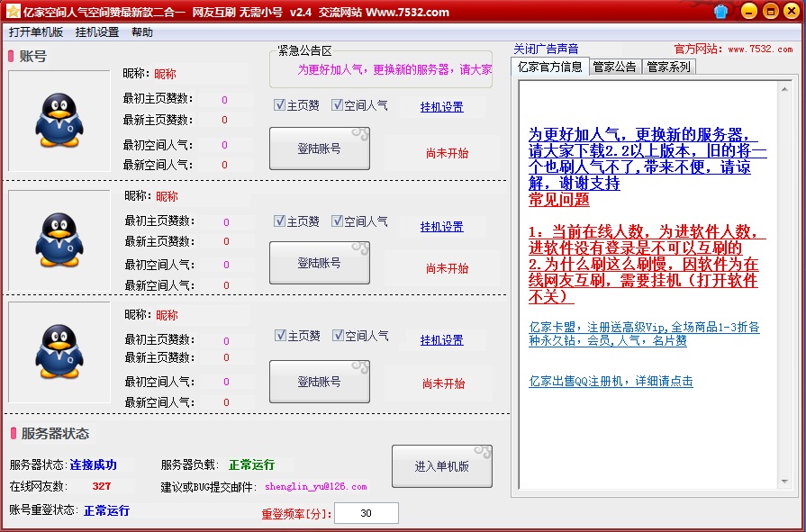Click the top account's penguin avatar
Viewport: 806px width, 532px height.
tap(59, 121)
